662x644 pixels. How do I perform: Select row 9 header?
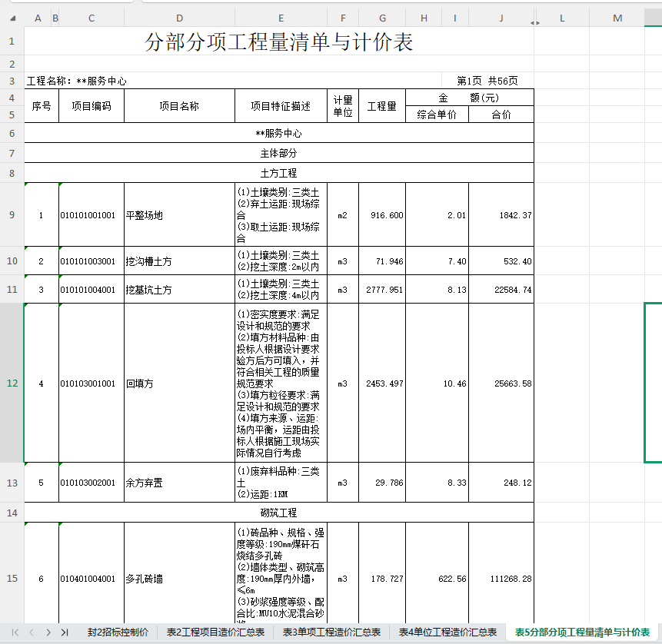(12, 215)
